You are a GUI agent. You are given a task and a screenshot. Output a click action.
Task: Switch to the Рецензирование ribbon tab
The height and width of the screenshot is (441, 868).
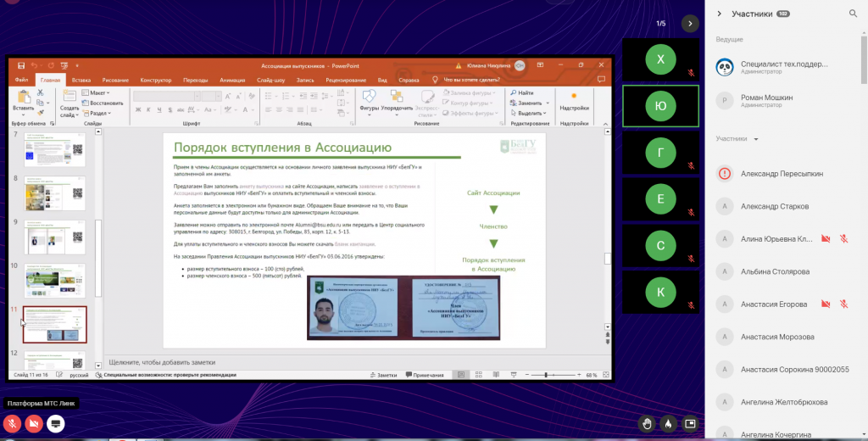(346, 80)
